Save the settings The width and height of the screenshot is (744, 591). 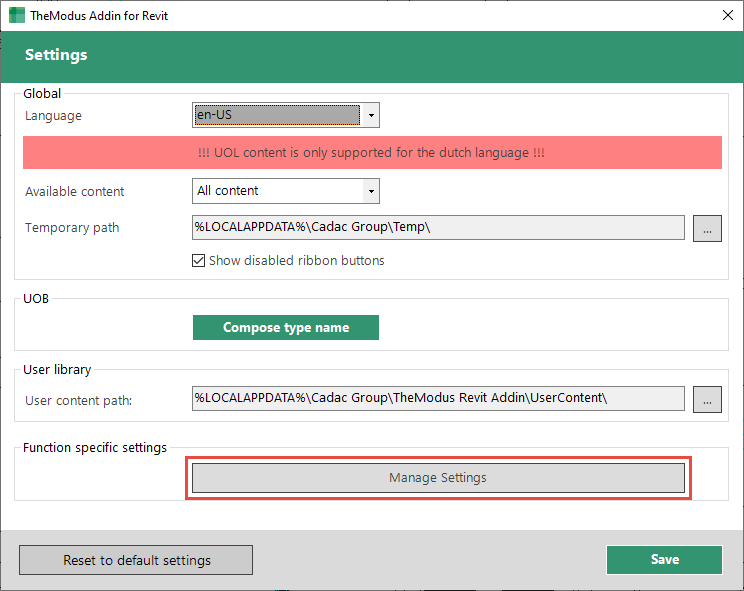(664, 560)
